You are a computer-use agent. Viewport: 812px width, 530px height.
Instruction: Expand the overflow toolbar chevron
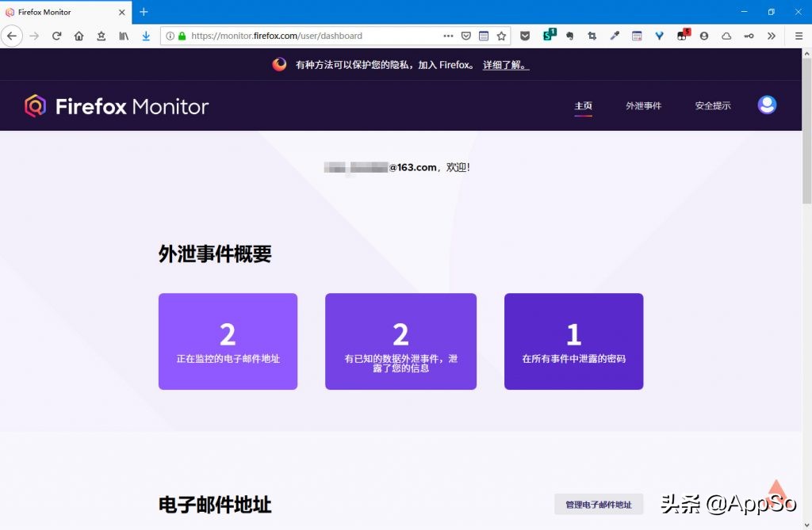[771, 36]
